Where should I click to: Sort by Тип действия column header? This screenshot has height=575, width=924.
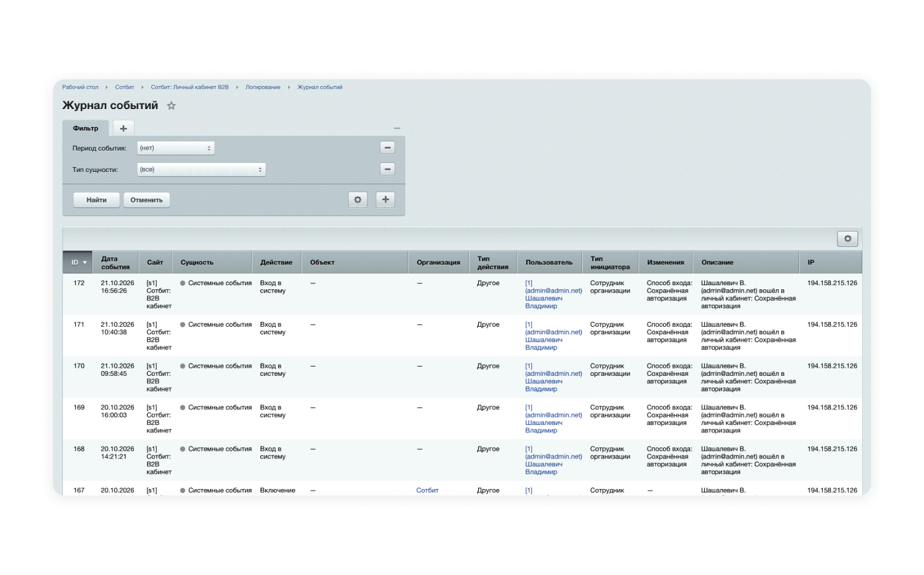493,262
